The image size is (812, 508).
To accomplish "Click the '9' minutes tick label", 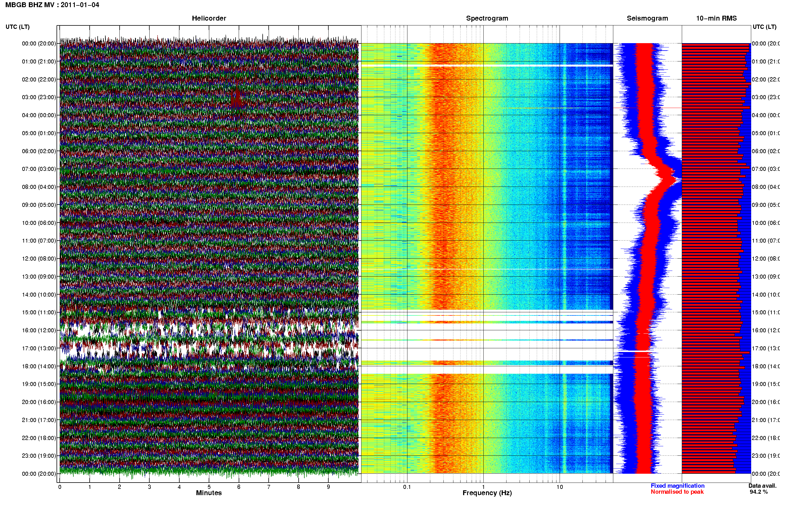I will [x=328, y=487].
